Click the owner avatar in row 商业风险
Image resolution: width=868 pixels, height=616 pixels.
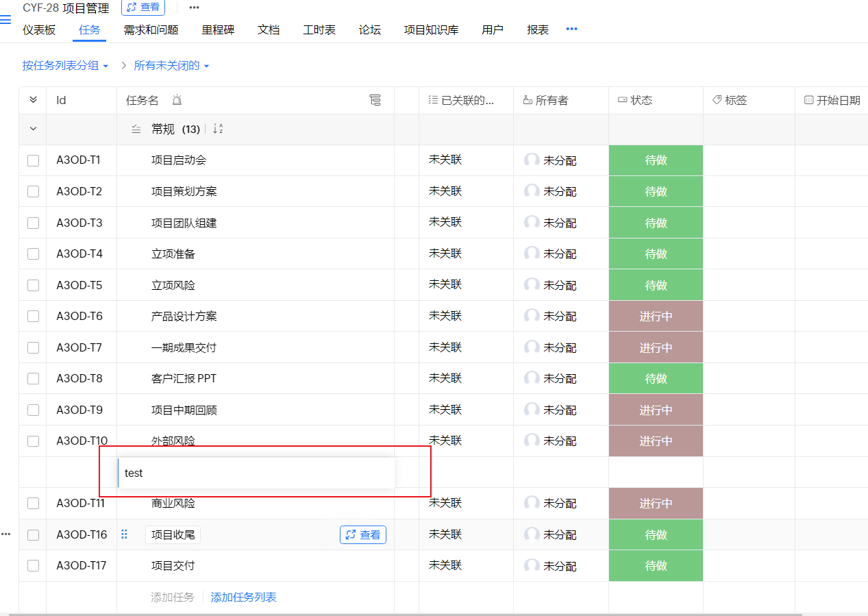532,503
